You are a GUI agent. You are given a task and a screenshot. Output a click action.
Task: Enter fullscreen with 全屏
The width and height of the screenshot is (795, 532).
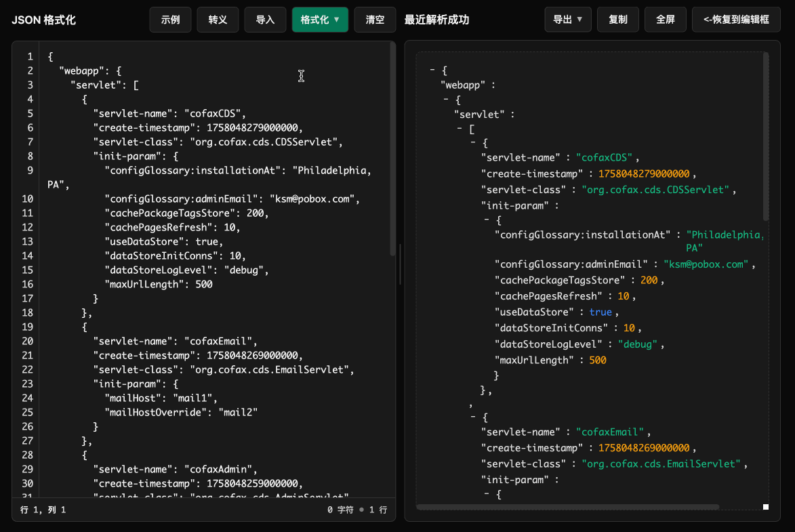coord(665,20)
